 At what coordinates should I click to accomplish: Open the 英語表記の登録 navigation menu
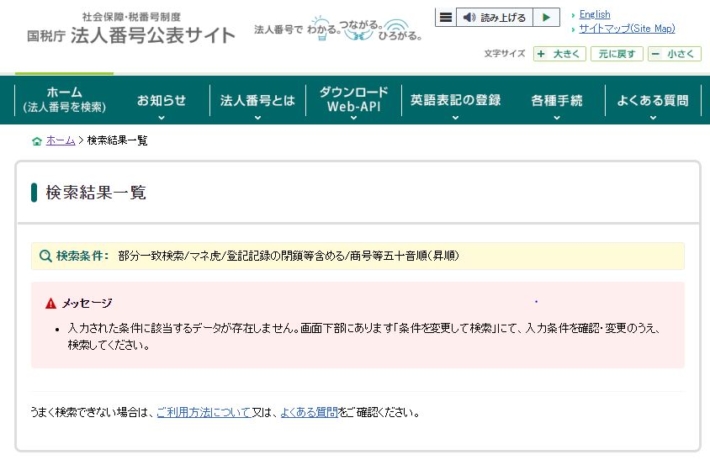[x=456, y=100]
